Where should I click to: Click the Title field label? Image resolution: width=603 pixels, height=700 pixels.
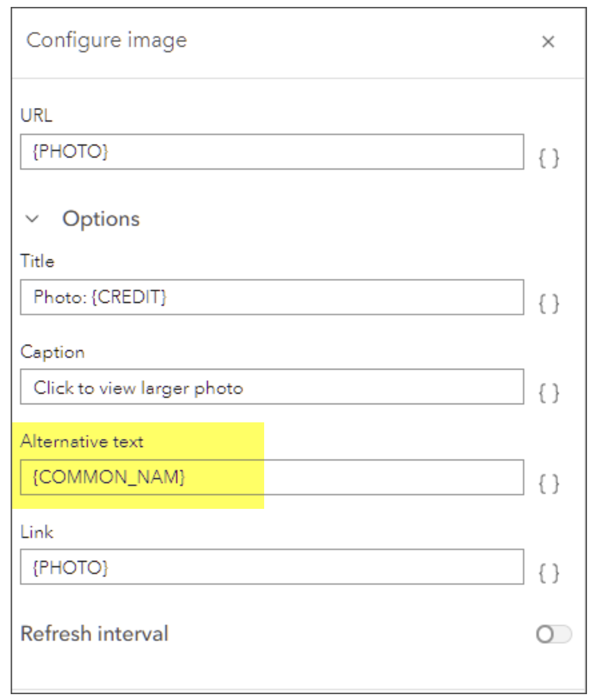pos(37,261)
